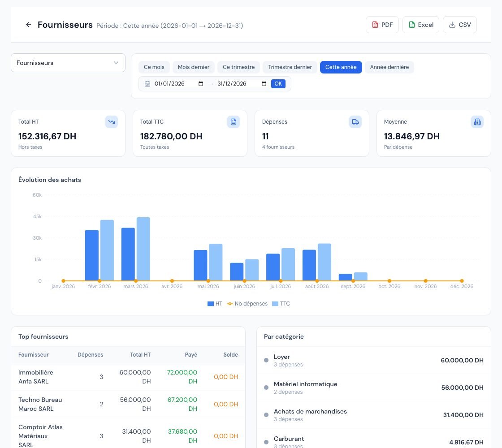Switch to Année dernière period

(x=389, y=67)
